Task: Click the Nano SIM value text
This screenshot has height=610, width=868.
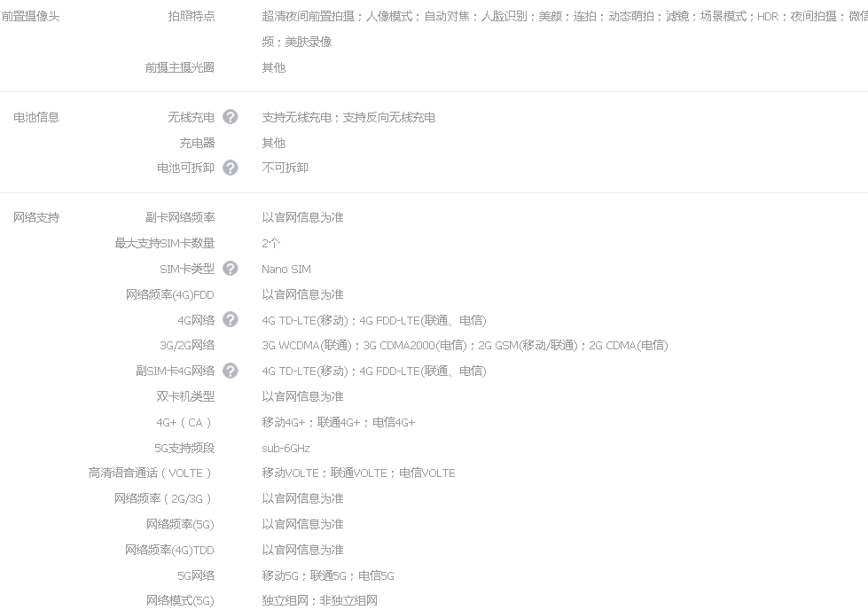Action: [286, 269]
